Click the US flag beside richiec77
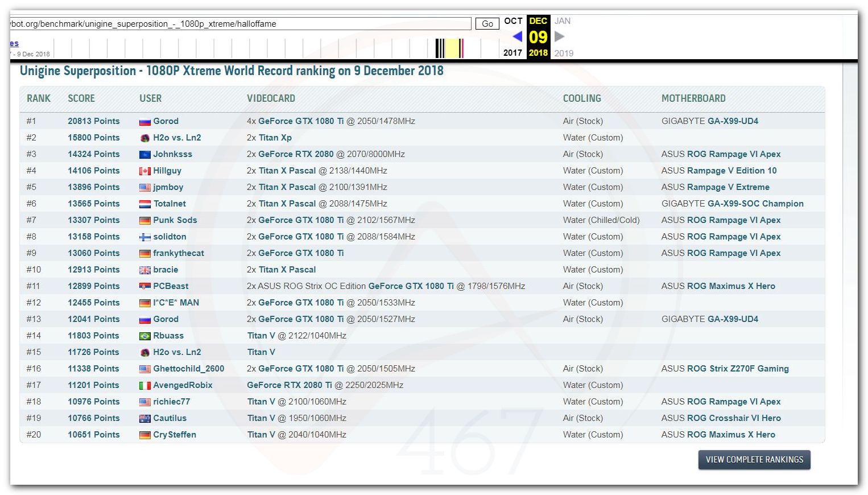Viewport: 868px width, 495px height. (x=145, y=402)
